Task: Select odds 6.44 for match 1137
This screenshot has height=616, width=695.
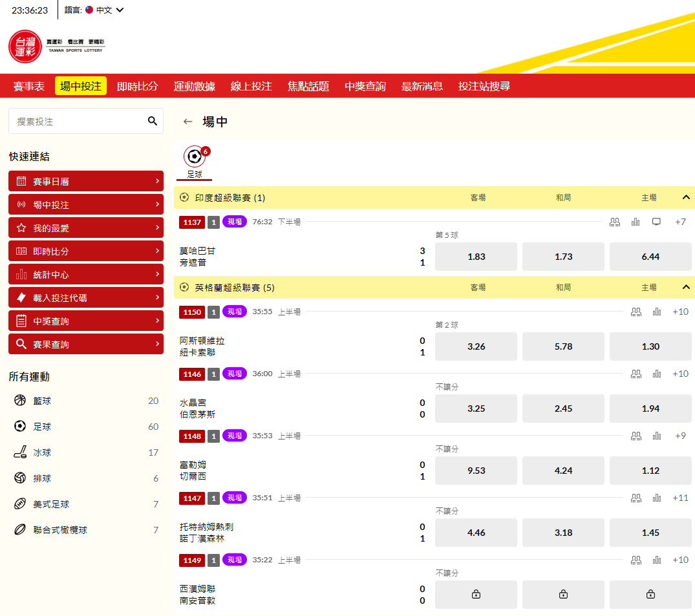Action: pos(650,257)
